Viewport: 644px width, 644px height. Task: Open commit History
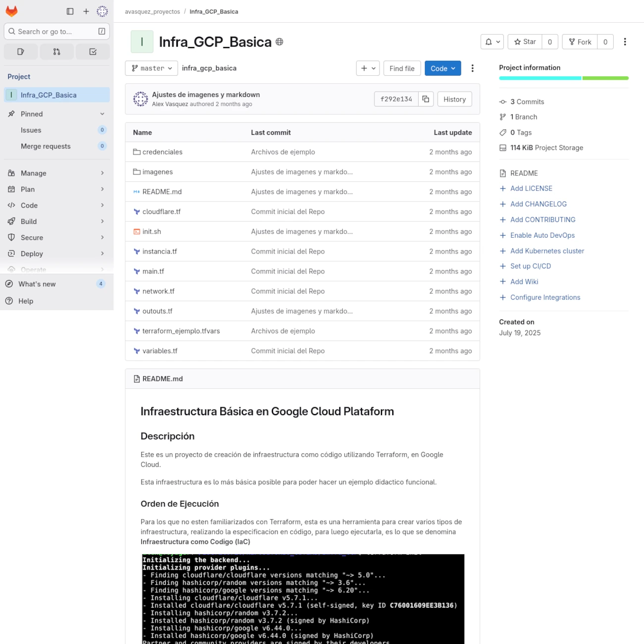click(x=454, y=99)
